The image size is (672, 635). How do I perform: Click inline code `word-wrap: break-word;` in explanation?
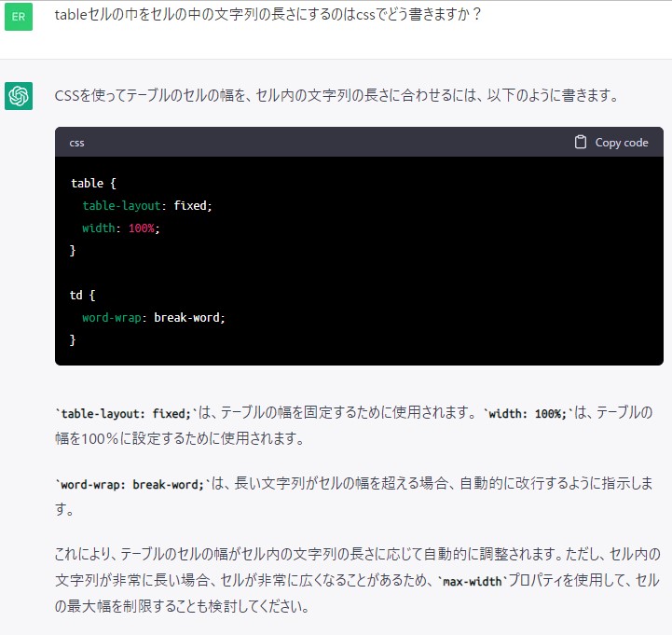(132, 485)
